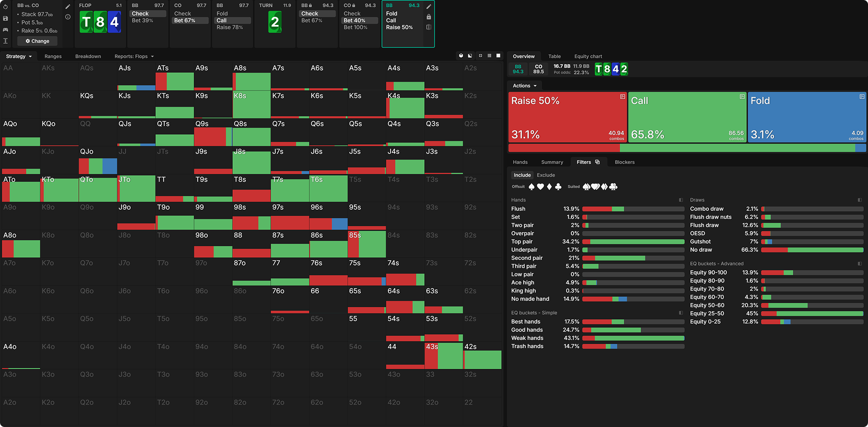
Task: Click the reset history icon at top left
Action: pos(5,7)
